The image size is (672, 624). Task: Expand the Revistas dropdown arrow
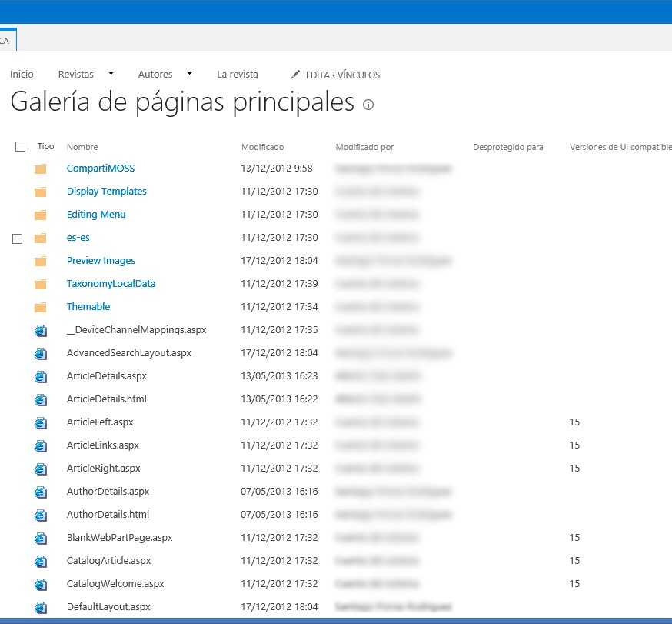111,74
